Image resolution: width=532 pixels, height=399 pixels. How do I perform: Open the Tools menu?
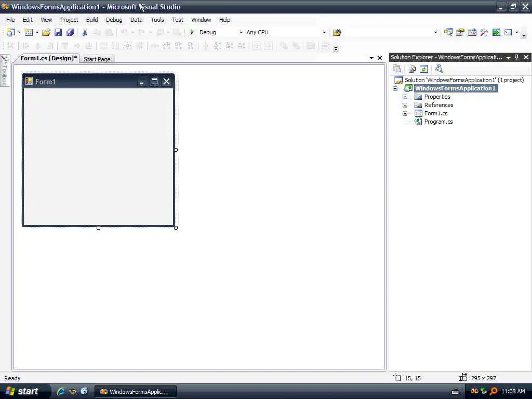pos(157,20)
